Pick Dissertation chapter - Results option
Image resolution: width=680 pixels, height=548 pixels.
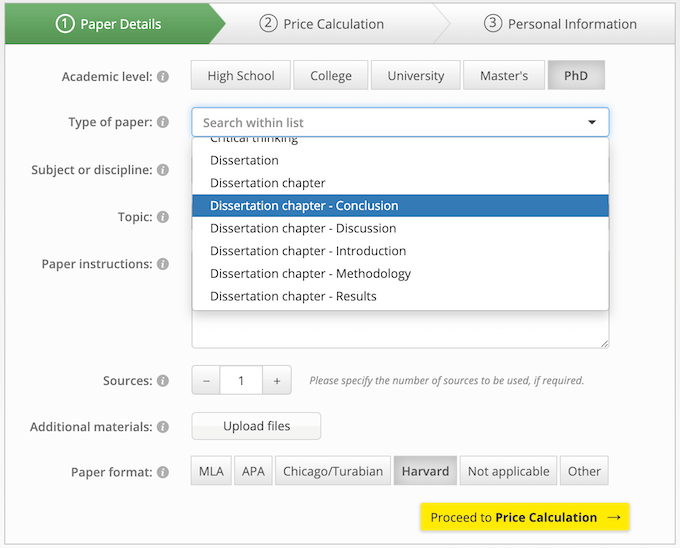293,296
